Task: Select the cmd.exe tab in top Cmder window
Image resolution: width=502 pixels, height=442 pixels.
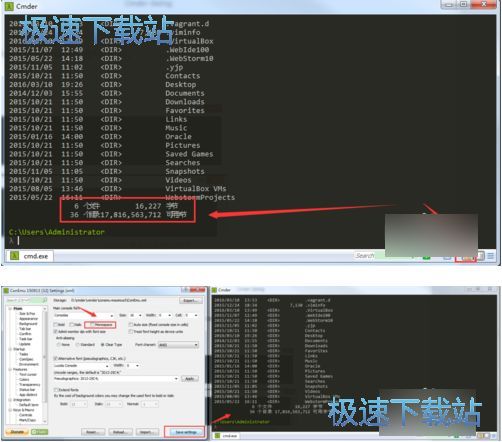Action: pos(30,256)
